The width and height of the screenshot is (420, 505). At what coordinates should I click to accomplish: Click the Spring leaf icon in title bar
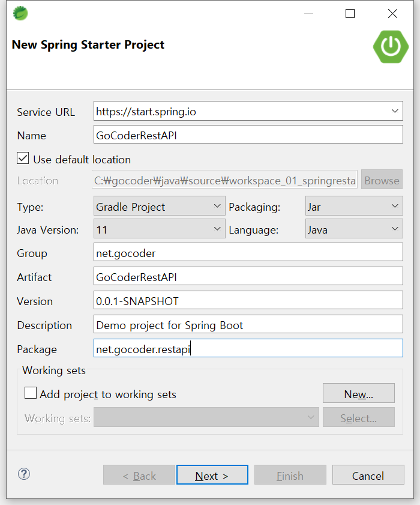coord(20,13)
